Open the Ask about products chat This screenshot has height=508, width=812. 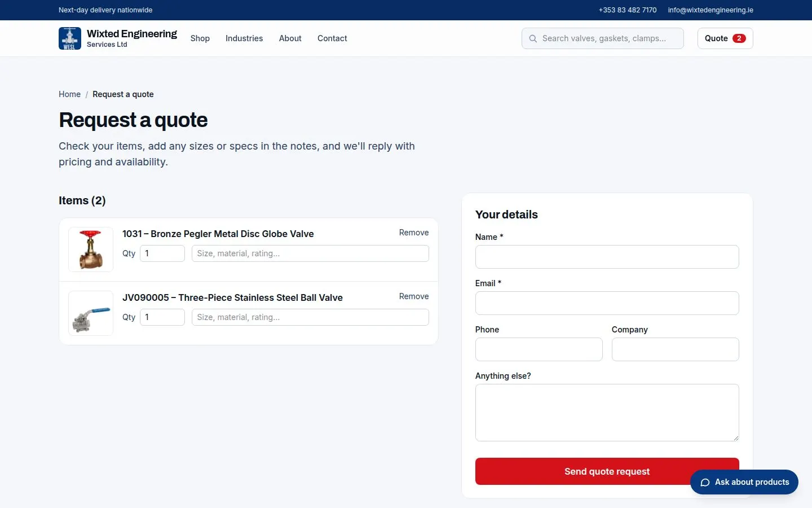[744, 482]
